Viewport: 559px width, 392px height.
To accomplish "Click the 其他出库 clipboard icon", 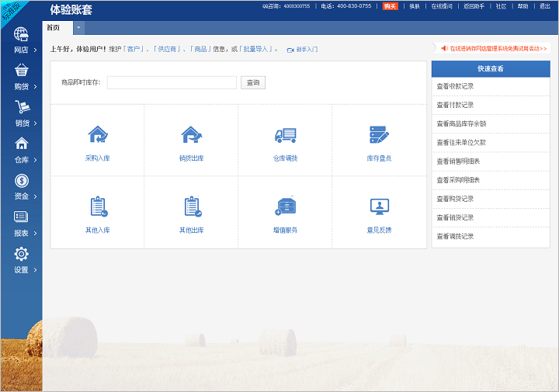I will pyautogui.click(x=193, y=206).
